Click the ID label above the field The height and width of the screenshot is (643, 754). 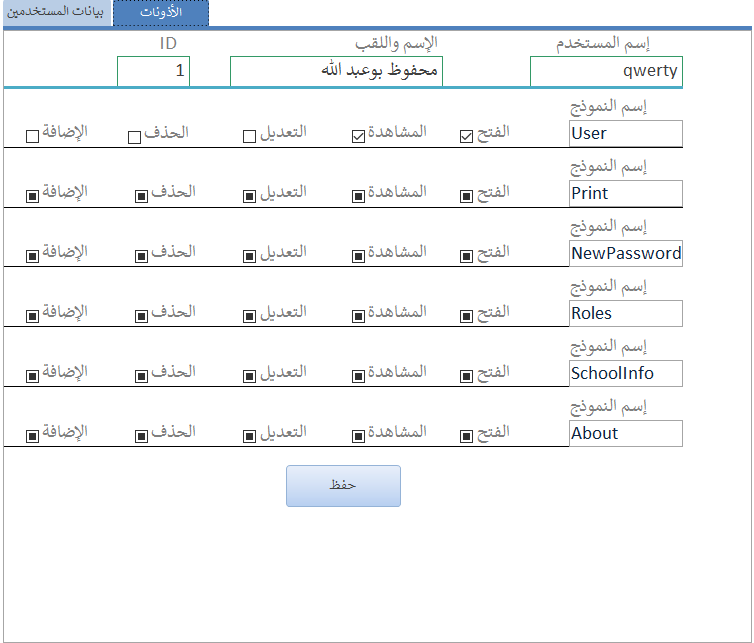click(168, 44)
